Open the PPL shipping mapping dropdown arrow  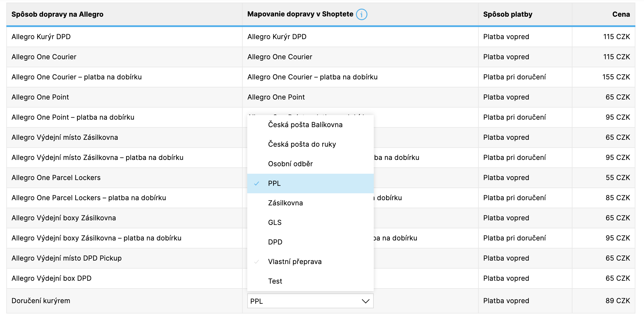pos(365,301)
